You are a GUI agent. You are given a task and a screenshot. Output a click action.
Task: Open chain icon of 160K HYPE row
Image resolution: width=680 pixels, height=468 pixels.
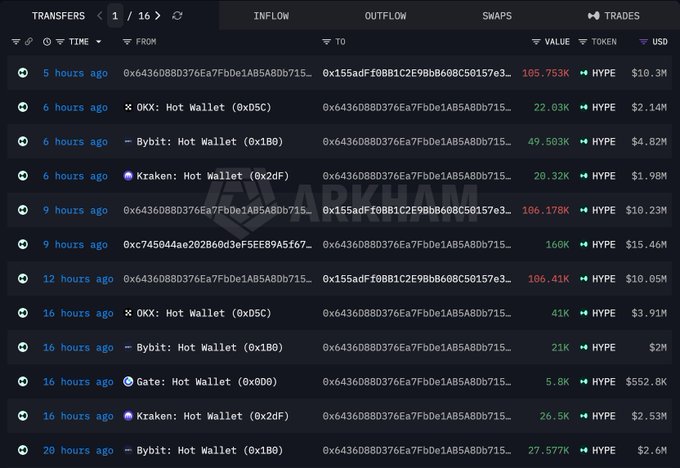point(23,244)
